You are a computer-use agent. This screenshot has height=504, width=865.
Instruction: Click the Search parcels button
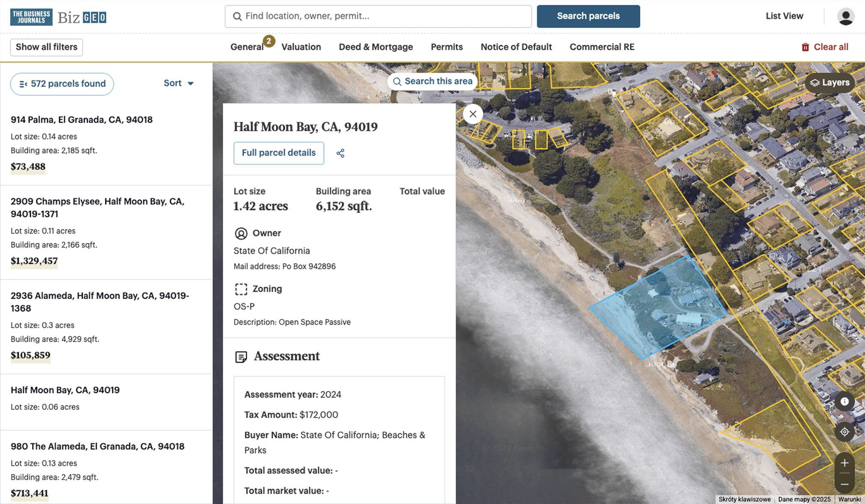588,16
